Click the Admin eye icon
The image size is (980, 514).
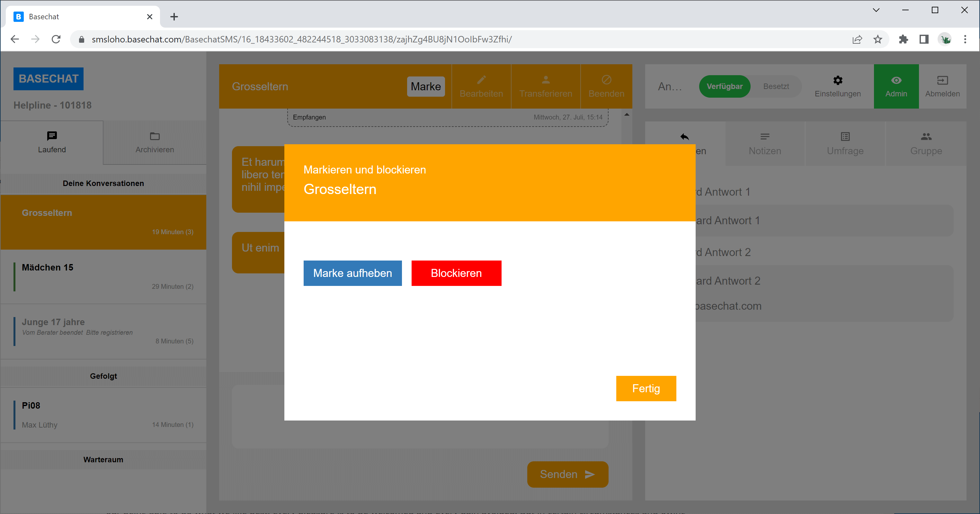[x=896, y=80]
